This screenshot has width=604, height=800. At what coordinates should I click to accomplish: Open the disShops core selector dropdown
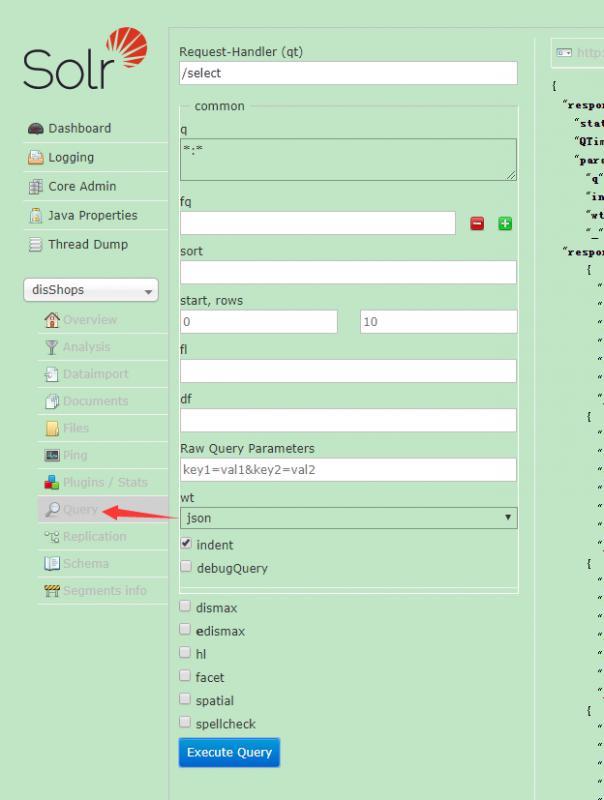click(x=91, y=290)
